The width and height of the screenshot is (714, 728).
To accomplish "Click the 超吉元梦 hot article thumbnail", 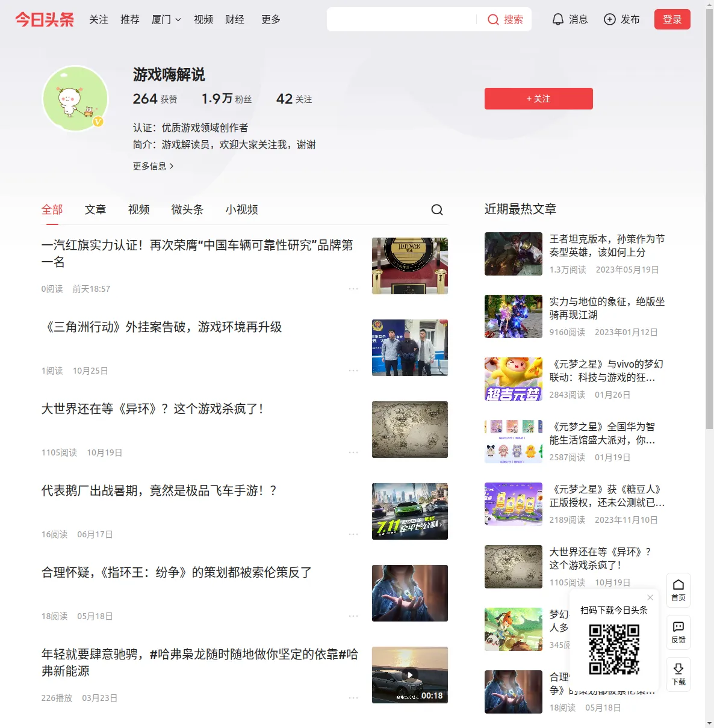I will 514,379.
